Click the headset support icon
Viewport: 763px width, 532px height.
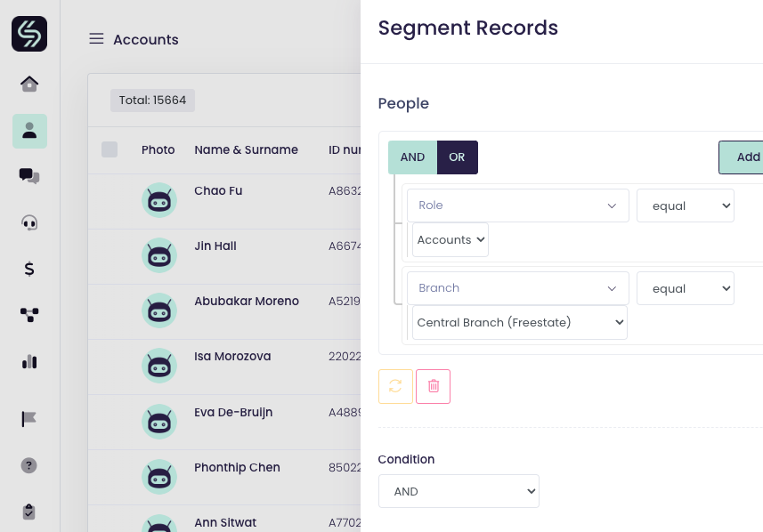29,222
